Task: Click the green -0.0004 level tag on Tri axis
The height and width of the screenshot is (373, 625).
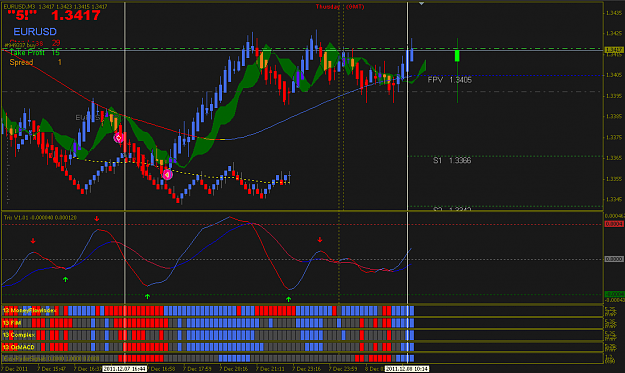Action: click(614, 294)
